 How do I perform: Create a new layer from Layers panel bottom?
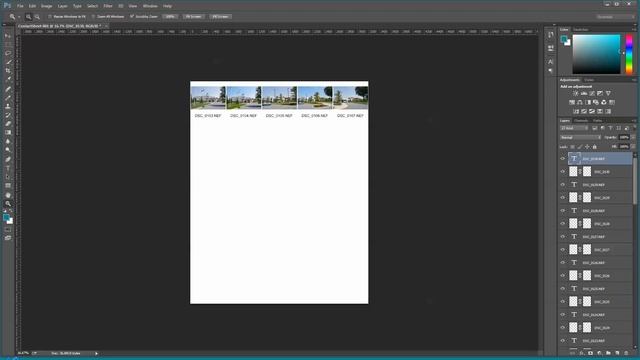617,353
